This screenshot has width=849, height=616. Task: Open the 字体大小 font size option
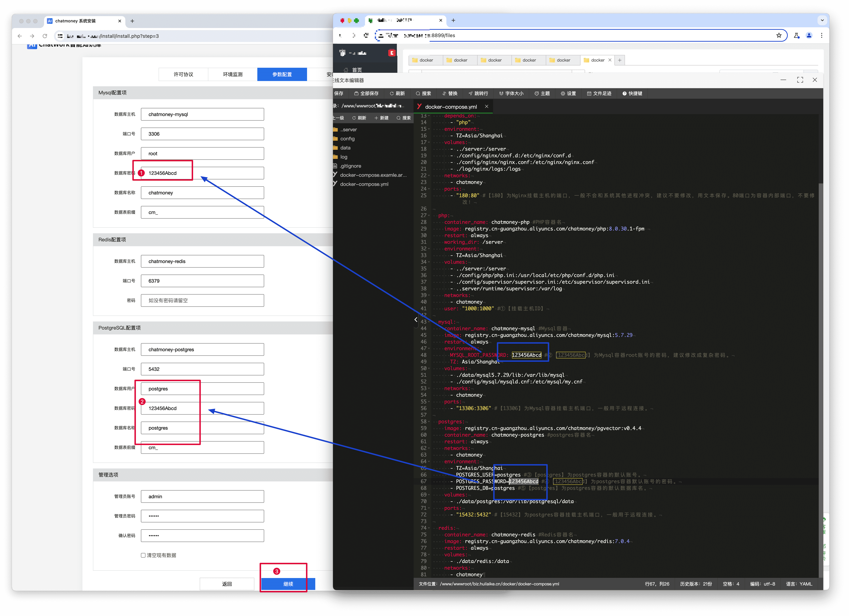[x=511, y=94]
